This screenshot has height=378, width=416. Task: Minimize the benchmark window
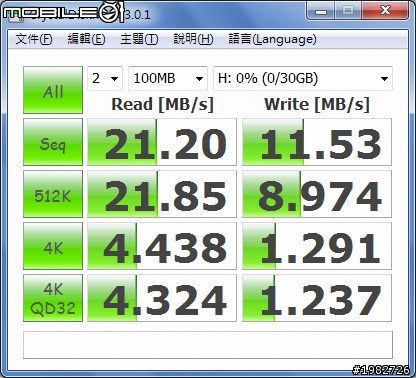point(321,11)
